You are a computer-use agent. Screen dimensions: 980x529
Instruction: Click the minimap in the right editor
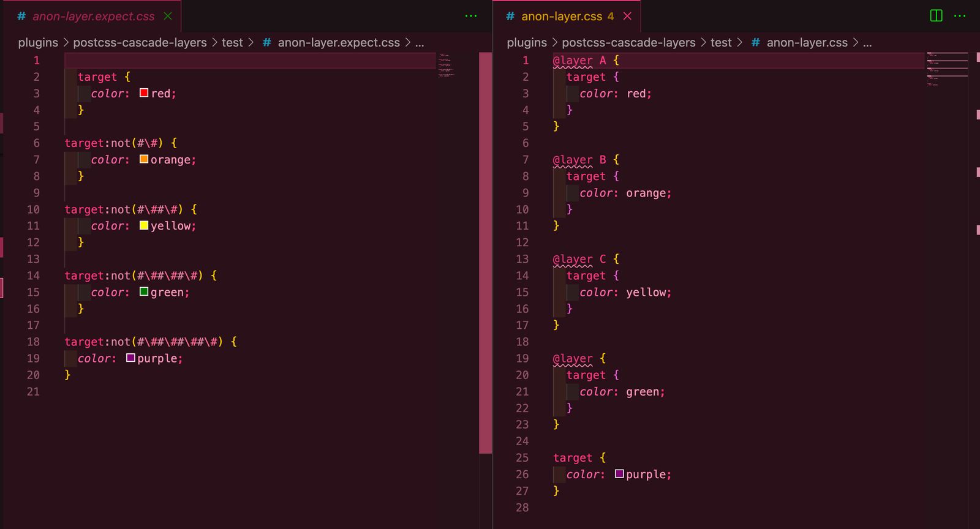(x=947, y=69)
